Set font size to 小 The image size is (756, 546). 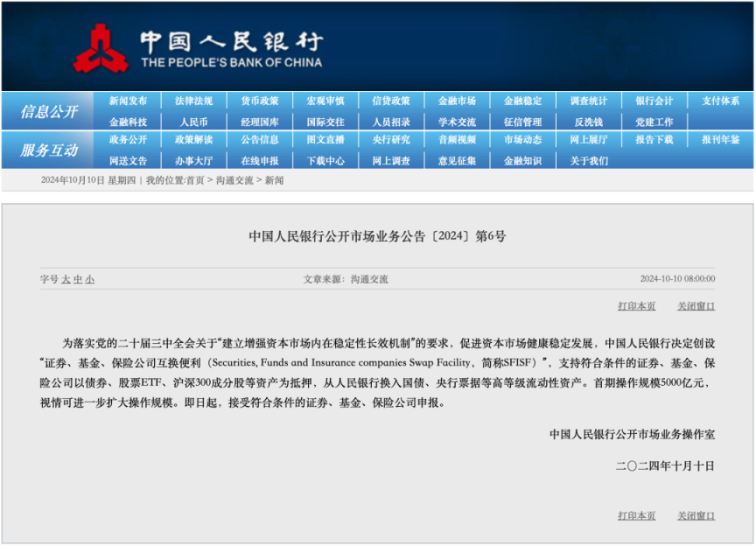[90, 279]
